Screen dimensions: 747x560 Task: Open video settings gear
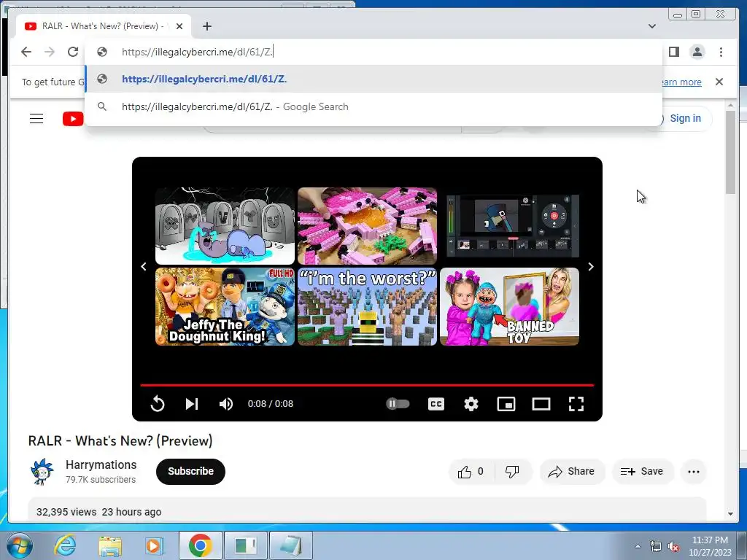(x=471, y=404)
